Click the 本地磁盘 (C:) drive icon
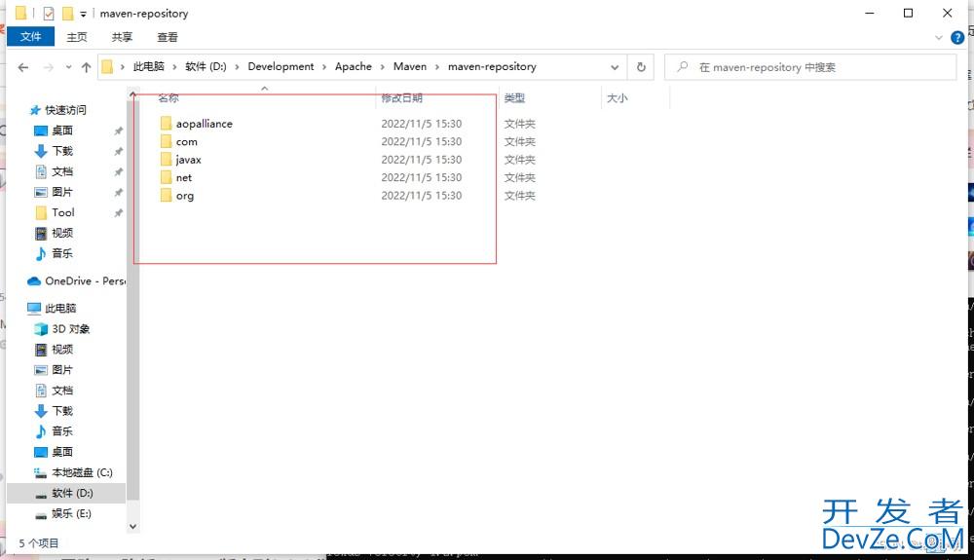The width and height of the screenshot is (974, 560). [41, 473]
